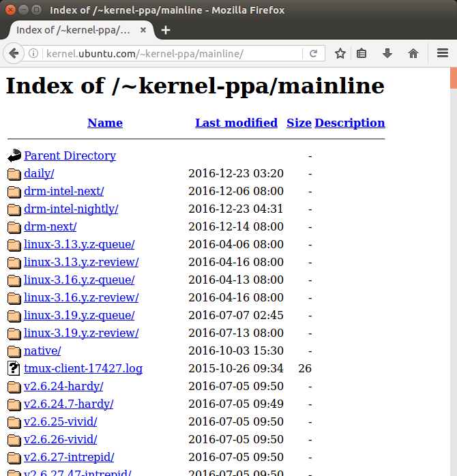Click the page vertical scrollbar thumb
Image resolution: width=457 pixels, height=476 pixels.
tap(454, 78)
